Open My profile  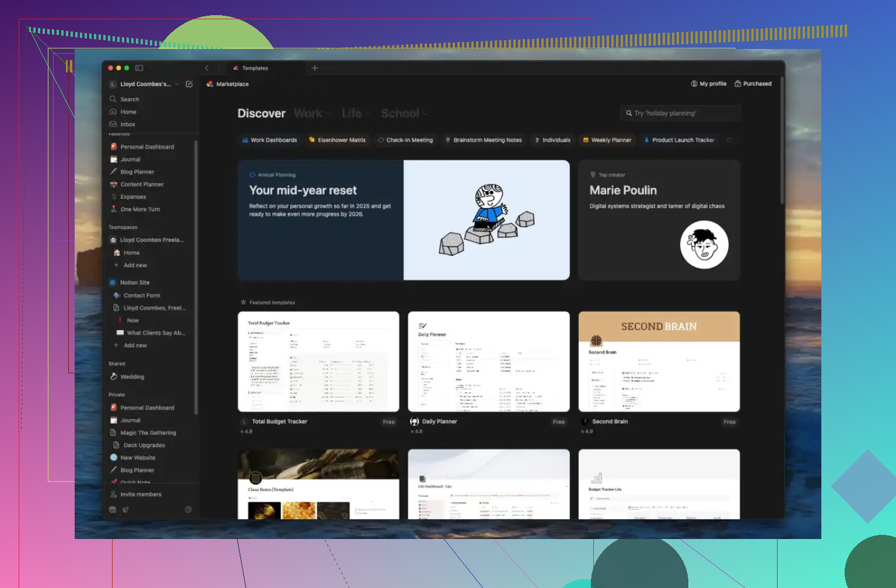tap(709, 84)
